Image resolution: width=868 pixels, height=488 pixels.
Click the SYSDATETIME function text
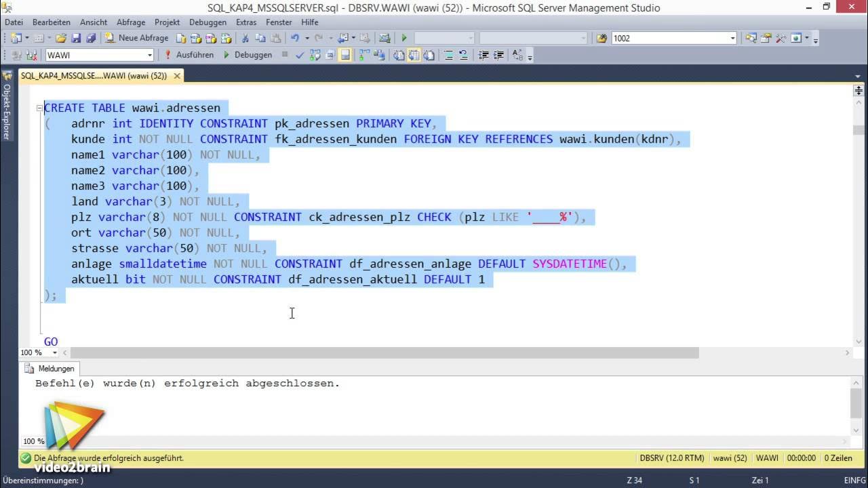(x=570, y=264)
